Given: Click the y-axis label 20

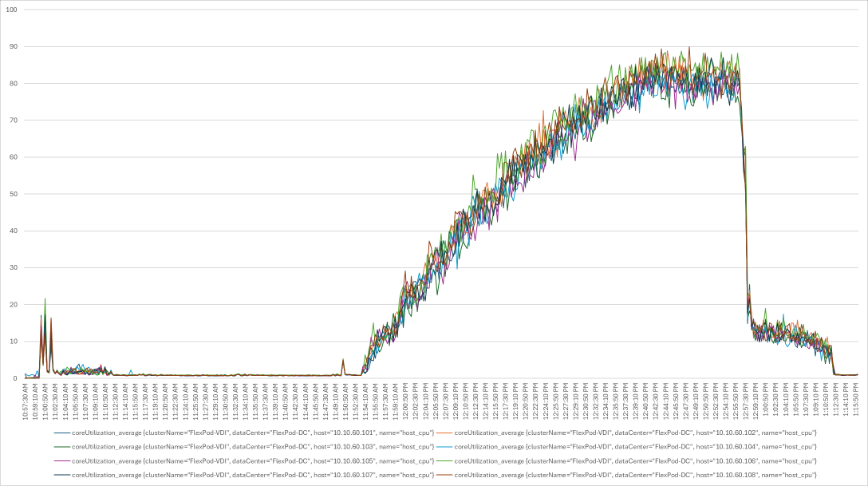Looking at the screenshot, I should pyautogui.click(x=14, y=304).
